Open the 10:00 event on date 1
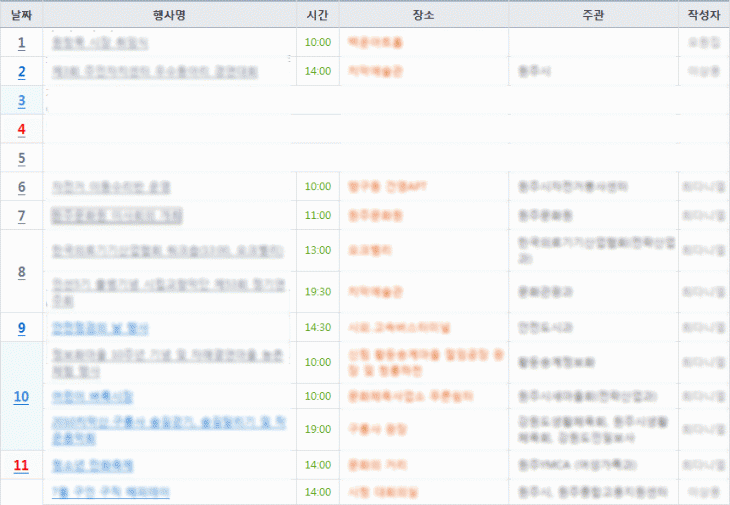This screenshot has height=505, width=730. tap(100, 43)
